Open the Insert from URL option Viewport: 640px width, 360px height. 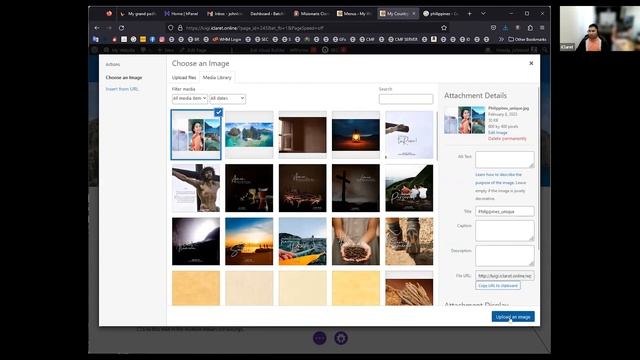(x=122, y=89)
